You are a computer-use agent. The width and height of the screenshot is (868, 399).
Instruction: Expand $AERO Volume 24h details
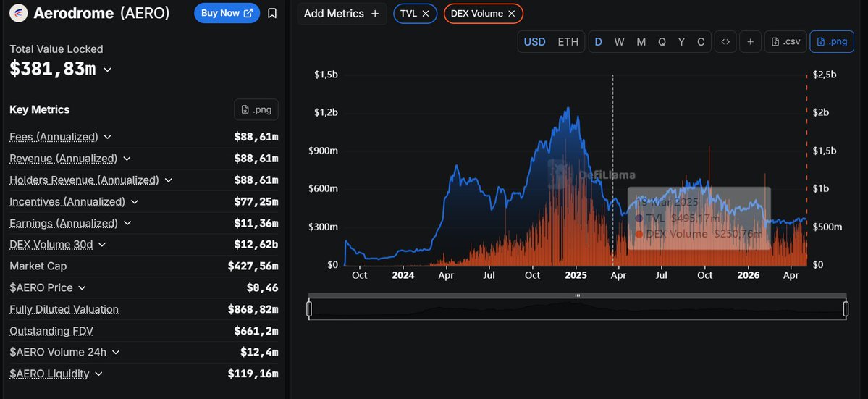coord(115,352)
